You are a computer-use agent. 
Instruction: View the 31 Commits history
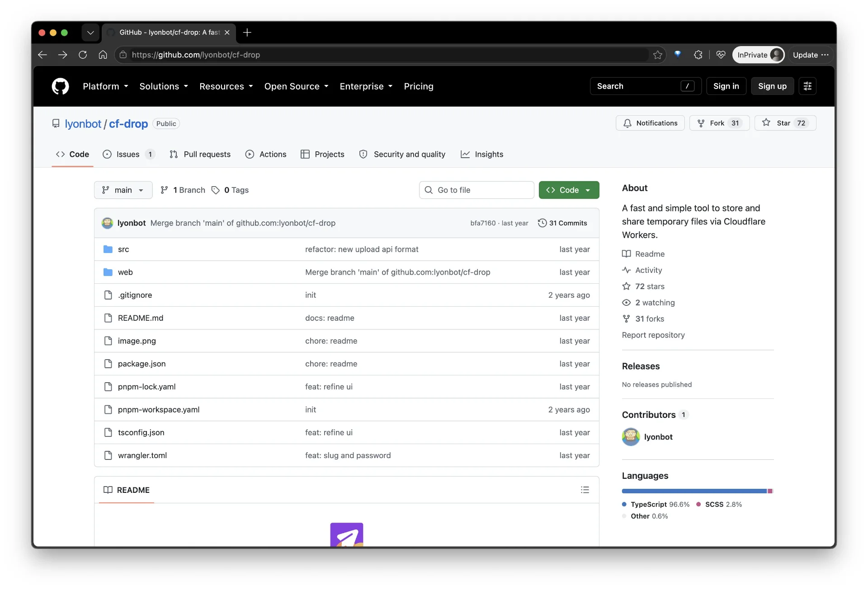tap(562, 223)
